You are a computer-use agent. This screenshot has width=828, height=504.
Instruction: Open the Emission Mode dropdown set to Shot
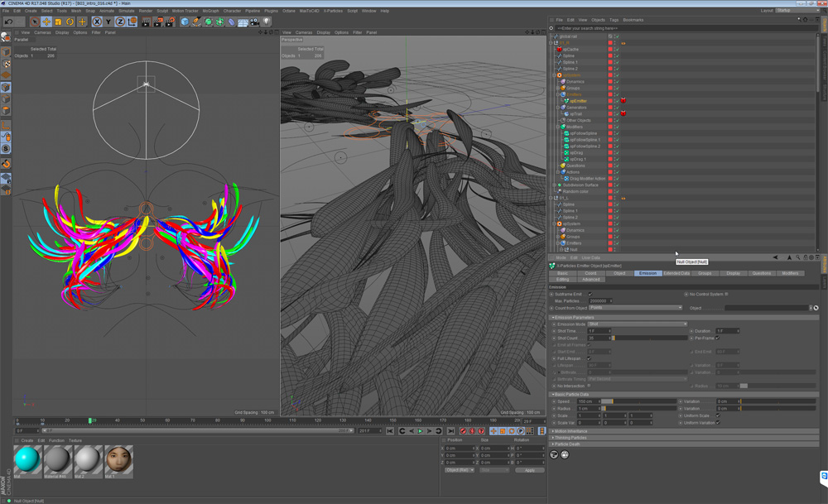pos(637,324)
